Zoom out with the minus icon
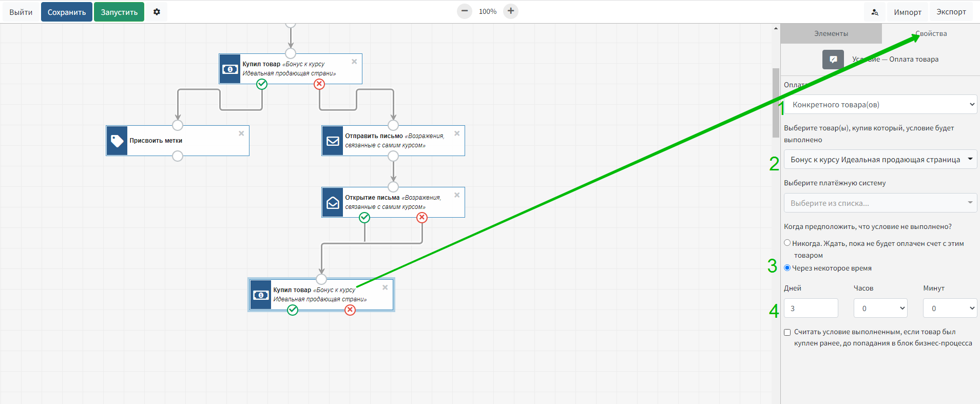The height and width of the screenshot is (404, 980). (x=464, y=11)
